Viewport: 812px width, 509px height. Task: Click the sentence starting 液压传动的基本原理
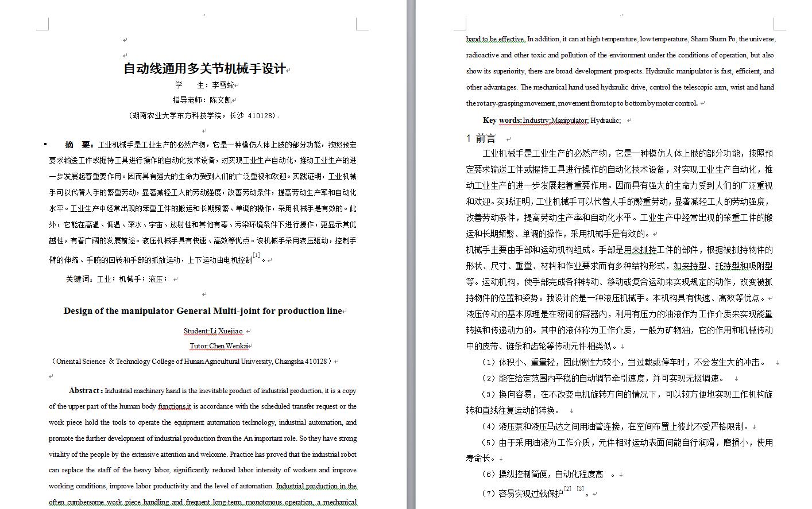point(619,330)
